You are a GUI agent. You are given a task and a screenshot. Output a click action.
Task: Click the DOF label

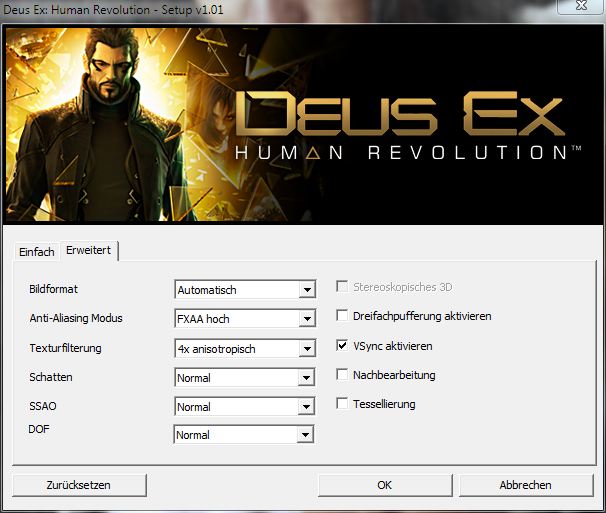pyautogui.click(x=39, y=429)
